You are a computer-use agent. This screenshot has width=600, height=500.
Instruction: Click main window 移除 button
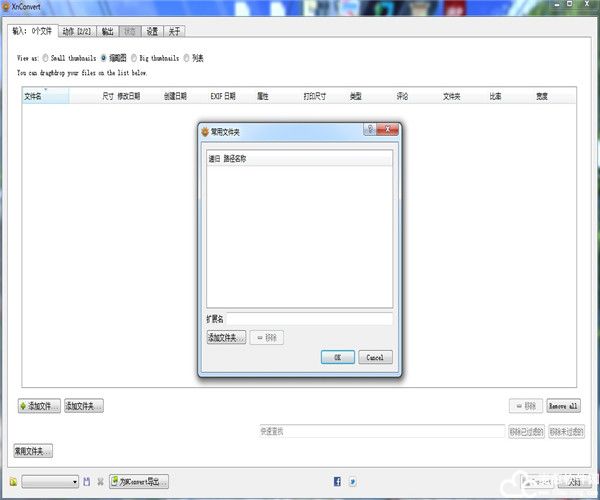click(526, 406)
